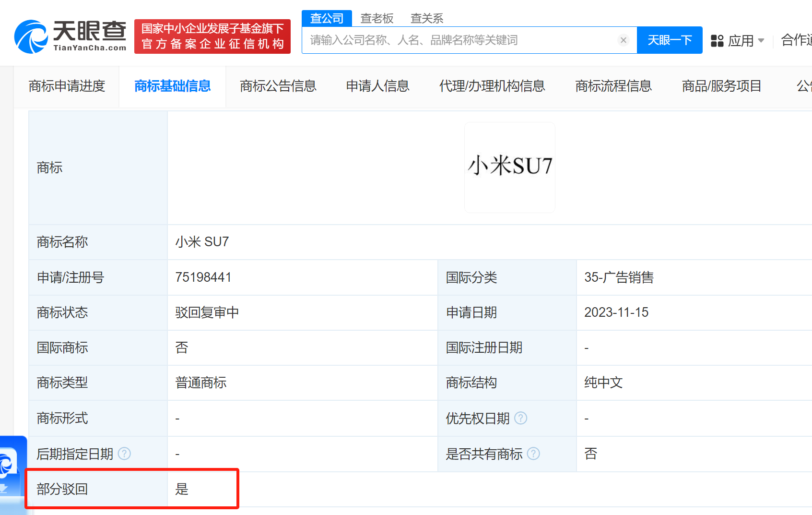Go to the 商标公告信息 tab
This screenshot has height=515, width=812.
pos(278,86)
